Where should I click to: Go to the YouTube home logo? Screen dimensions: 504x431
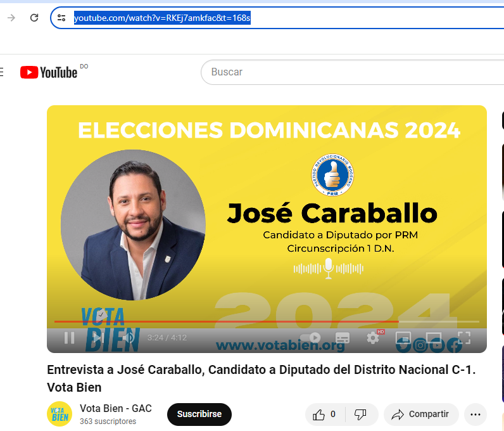click(x=49, y=72)
